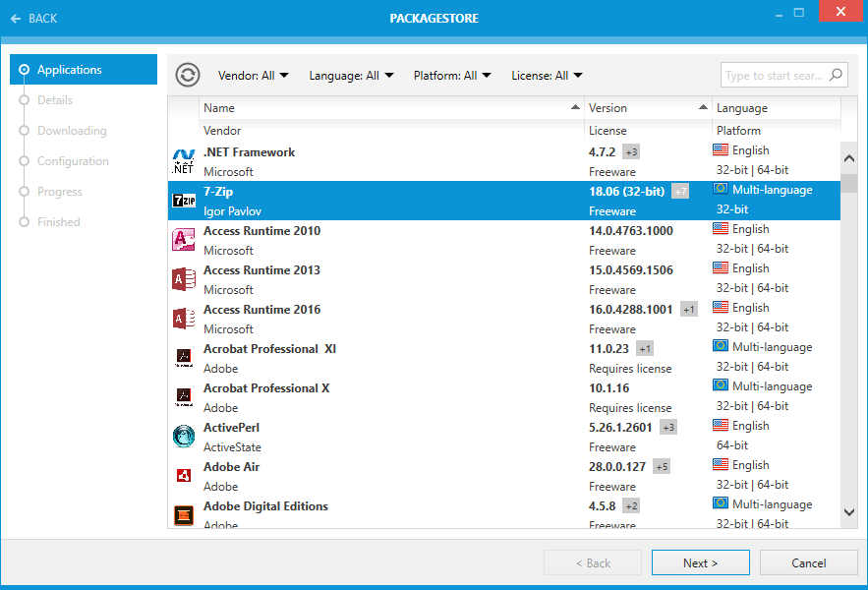The image size is (868, 590).
Task: Select the Applications wizard step
Action: coord(69,70)
